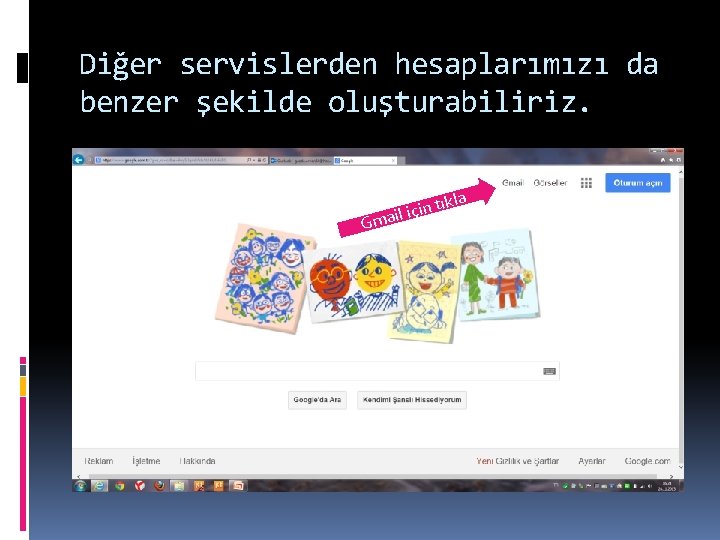720x540 pixels.
Task: Open the Google.com footer link
Action: [647, 461]
